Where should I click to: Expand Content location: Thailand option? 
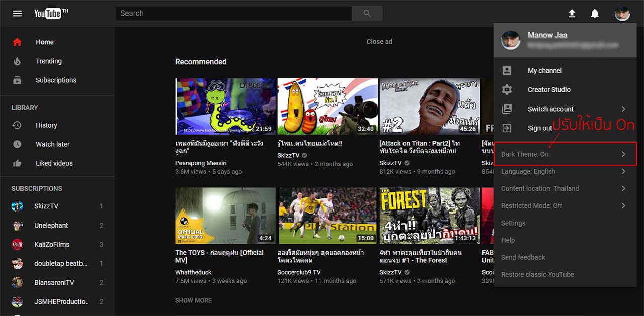tap(565, 188)
